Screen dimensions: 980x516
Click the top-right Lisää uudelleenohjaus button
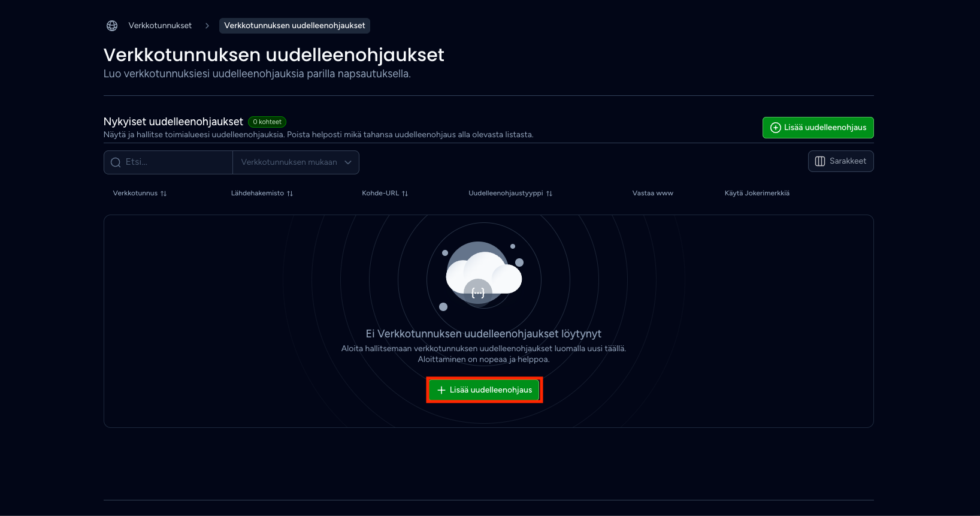coord(818,128)
